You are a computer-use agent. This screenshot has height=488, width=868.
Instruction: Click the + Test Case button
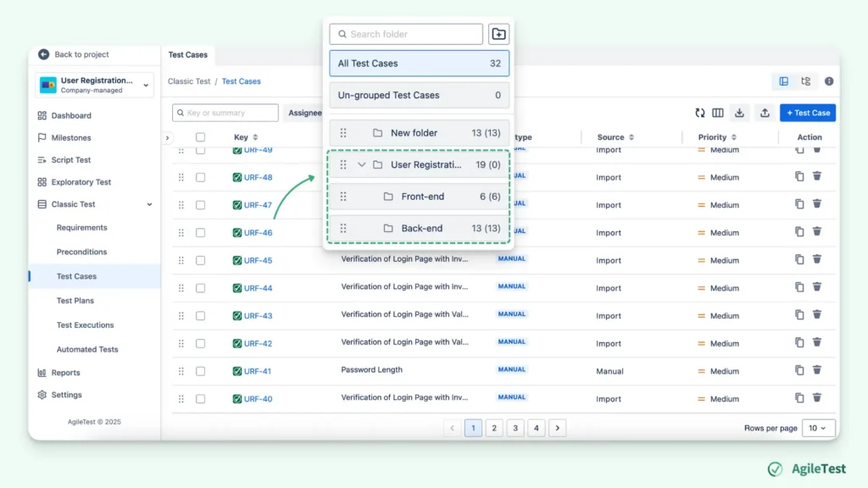tap(808, 113)
